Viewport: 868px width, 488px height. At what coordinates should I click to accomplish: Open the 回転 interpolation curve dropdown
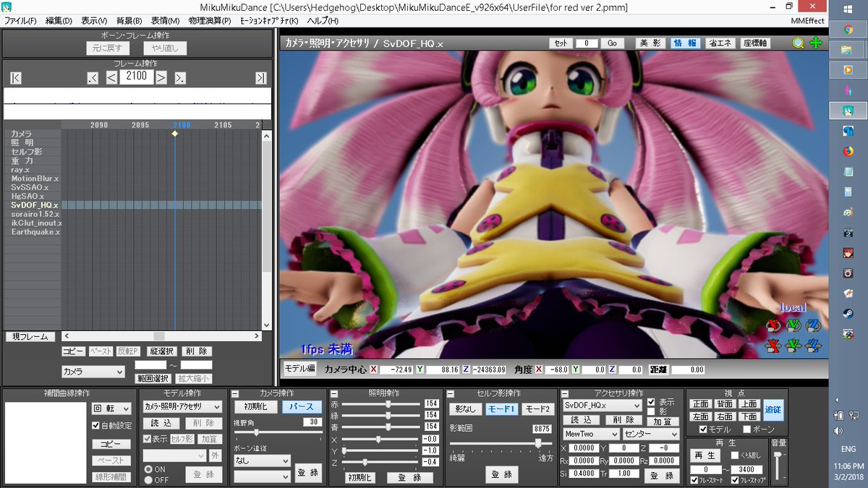[111, 408]
